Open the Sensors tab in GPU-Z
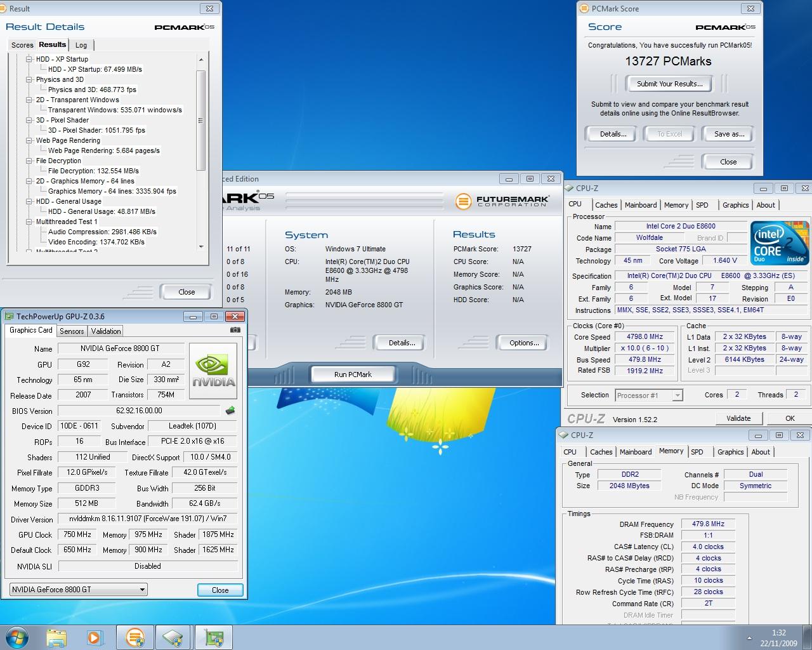 (x=72, y=331)
